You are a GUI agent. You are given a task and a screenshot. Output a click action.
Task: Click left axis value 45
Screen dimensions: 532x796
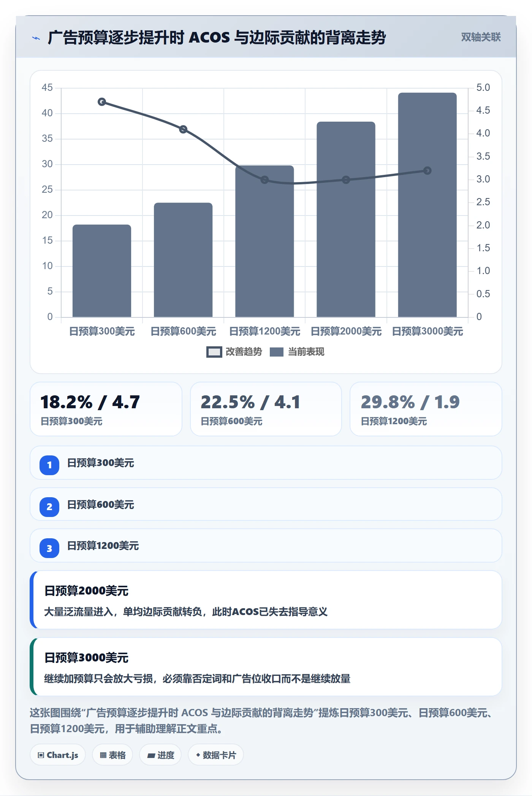coord(47,87)
